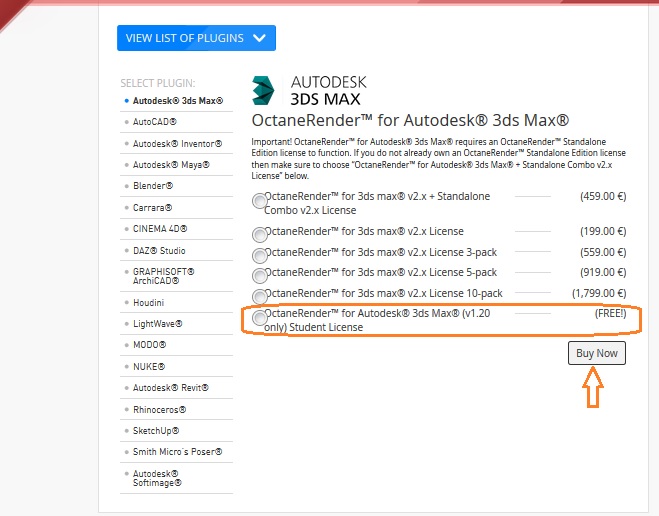Open the SketchUp plugin entry
The width and height of the screenshot is (659, 516).
(156, 430)
